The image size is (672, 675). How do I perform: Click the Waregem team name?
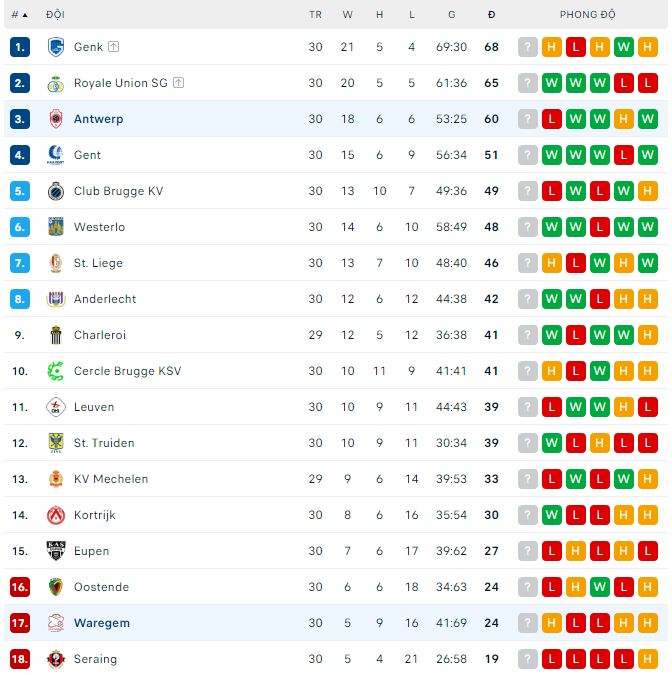click(102, 623)
